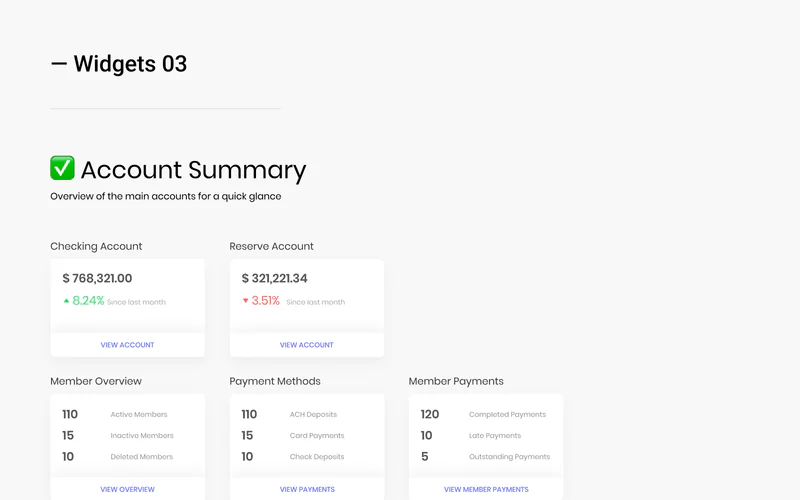This screenshot has height=500, width=800.
Task: Click the 15 Card Payments count
Action: (x=247, y=436)
